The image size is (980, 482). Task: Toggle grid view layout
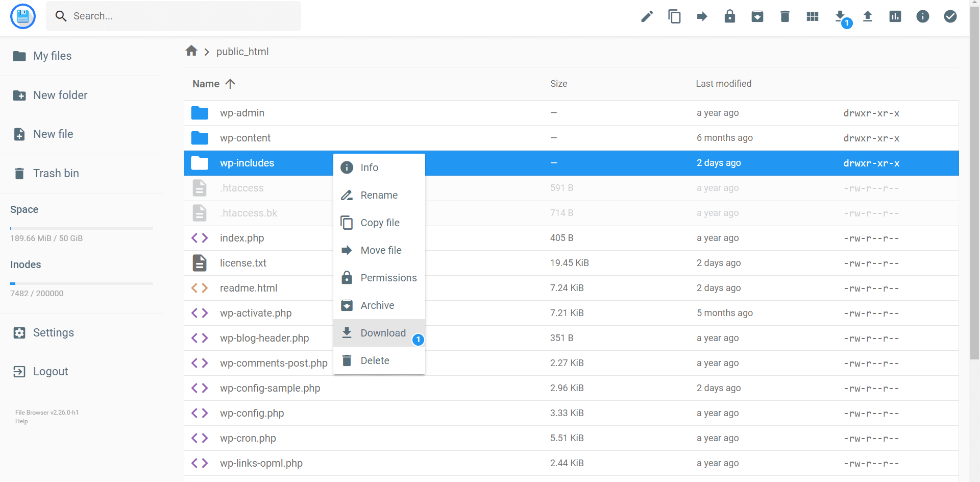(812, 16)
